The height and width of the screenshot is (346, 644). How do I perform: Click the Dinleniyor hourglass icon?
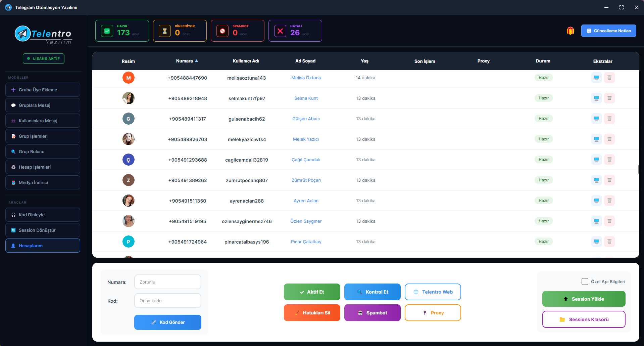[165, 31]
